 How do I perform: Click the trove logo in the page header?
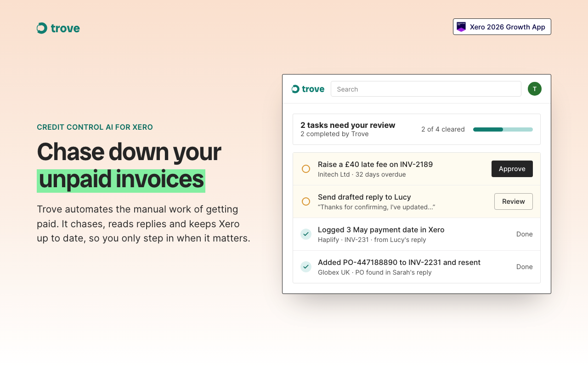[x=58, y=28]
